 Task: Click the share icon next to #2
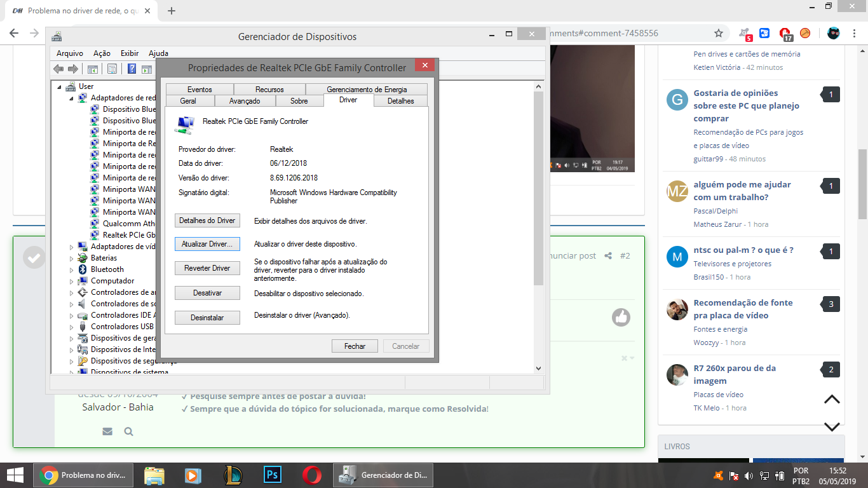click(x=608, y=255)
